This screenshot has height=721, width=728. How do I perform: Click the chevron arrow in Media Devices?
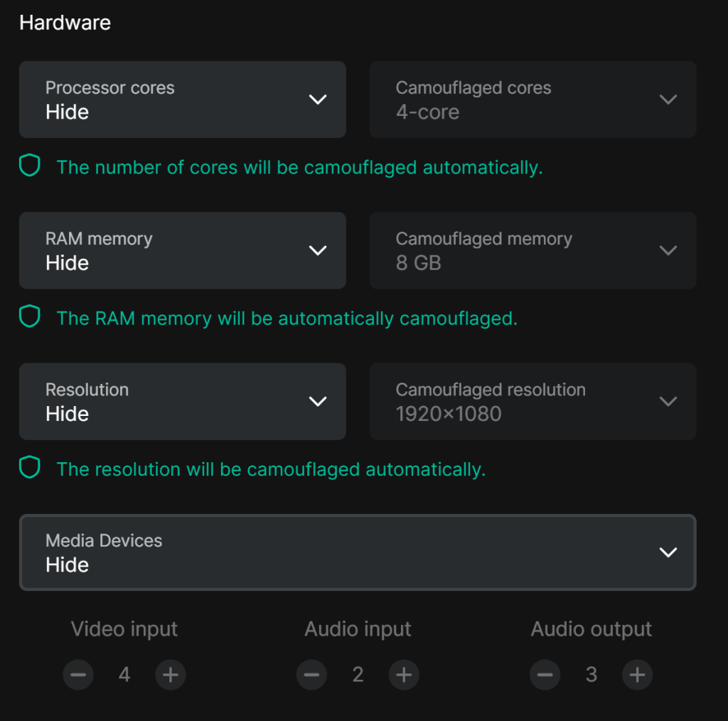pyautogui.click(x=668, y=552)
